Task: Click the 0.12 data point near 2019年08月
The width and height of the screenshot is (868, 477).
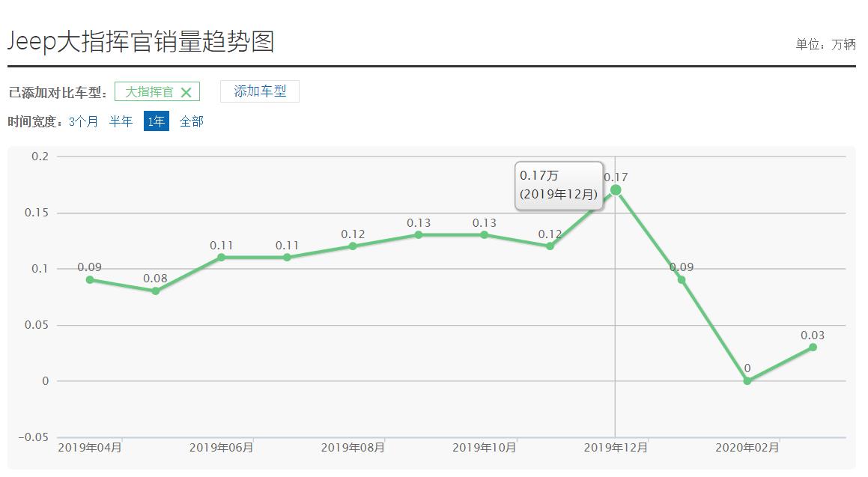Action: tap(353, 246)
